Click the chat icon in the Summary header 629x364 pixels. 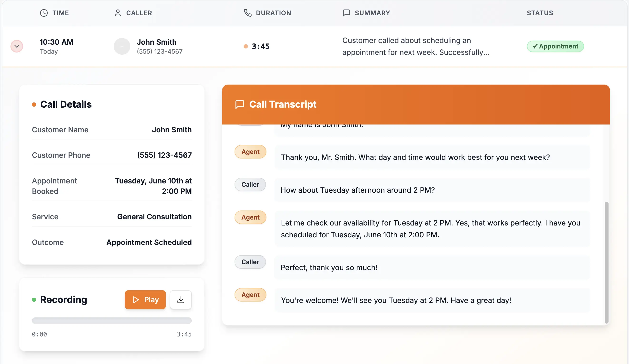346,13
